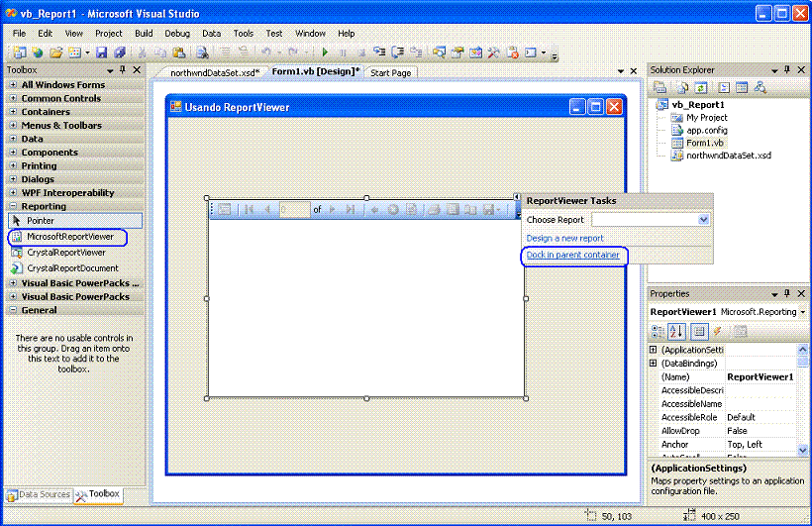Select MicrosoftReportViewer in Toolbox
This screenshot has height=526, width=812.
(x=70, y=237)
